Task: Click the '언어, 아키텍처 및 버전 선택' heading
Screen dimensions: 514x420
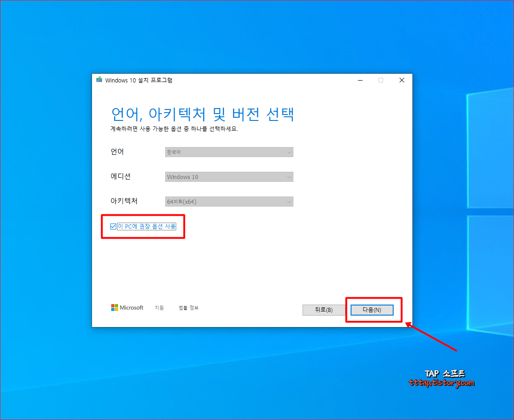Action: 203,114
